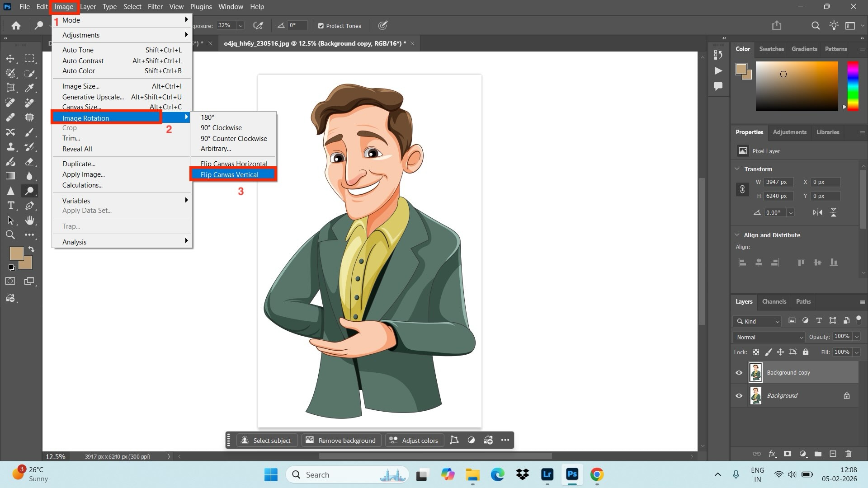Create a new layer with the plus icon

pyautogui.click(x=833, y=454)
